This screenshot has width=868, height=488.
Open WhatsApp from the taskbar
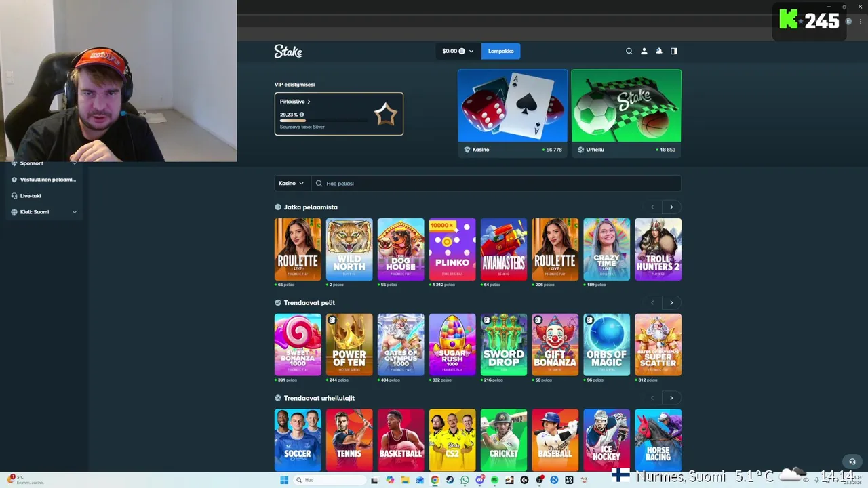(x=465, y=480)
